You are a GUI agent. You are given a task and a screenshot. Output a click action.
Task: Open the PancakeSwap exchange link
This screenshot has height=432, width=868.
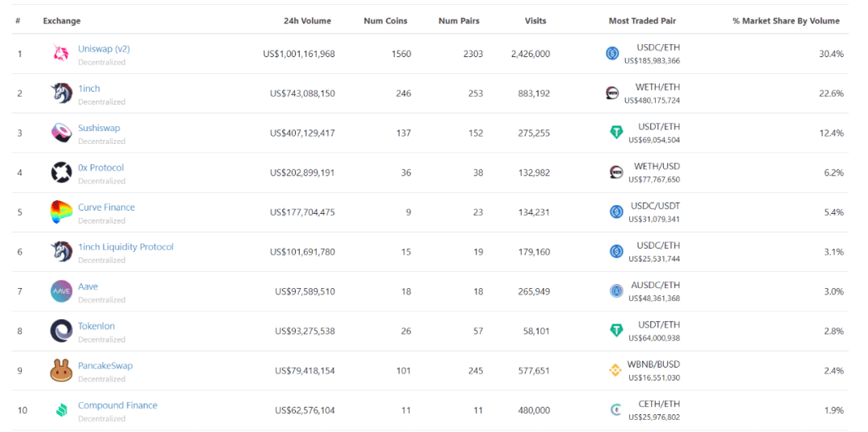[x=105, y=365]
